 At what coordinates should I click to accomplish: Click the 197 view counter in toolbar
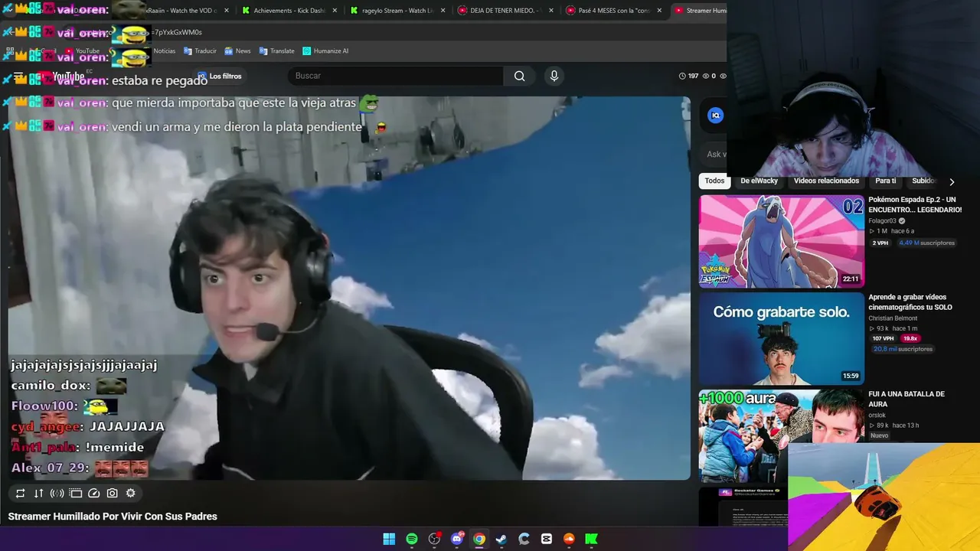688,77
